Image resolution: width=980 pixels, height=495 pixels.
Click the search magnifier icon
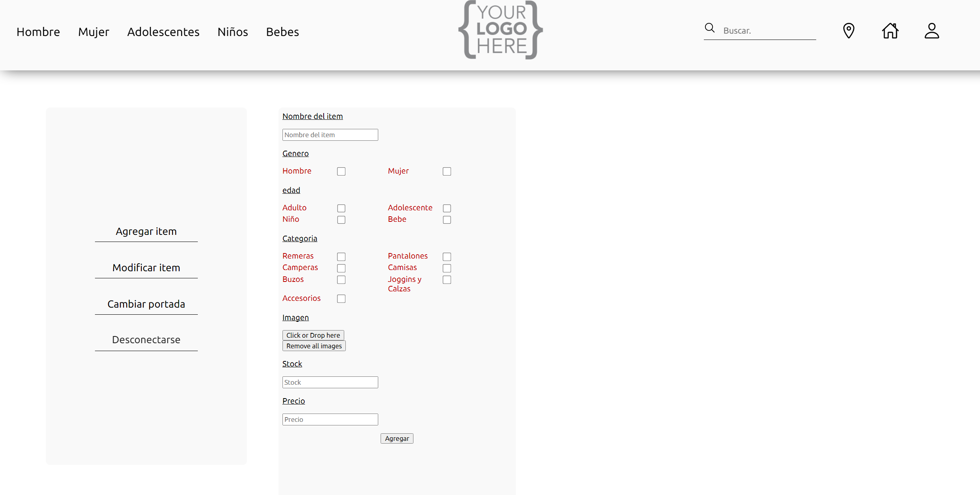[x=710, y=28]
